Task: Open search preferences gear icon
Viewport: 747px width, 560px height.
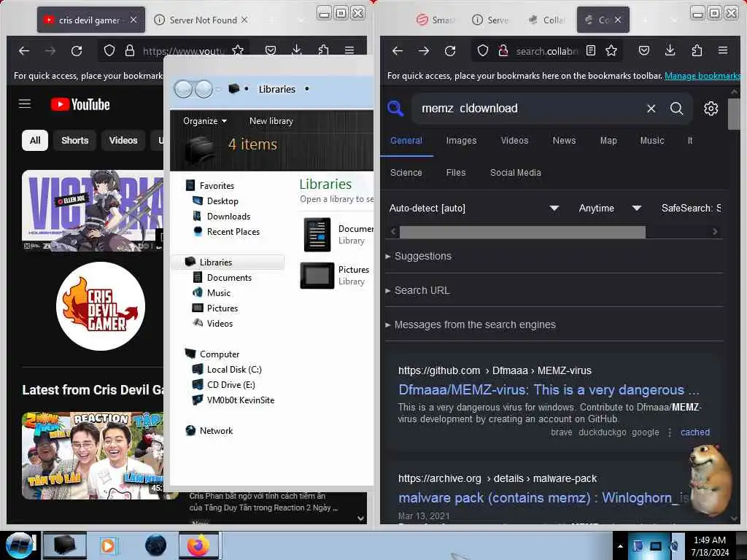Action: pos(711,109)
